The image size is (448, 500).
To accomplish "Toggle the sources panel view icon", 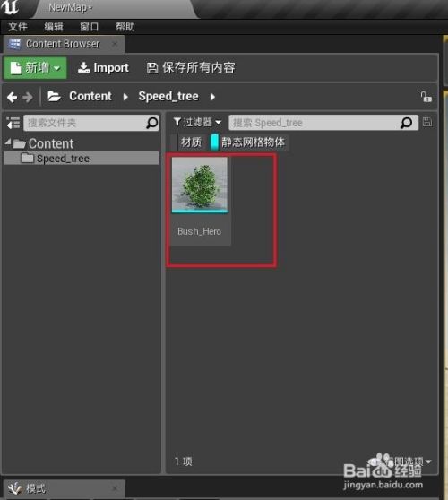I will (x=13, y=123).
